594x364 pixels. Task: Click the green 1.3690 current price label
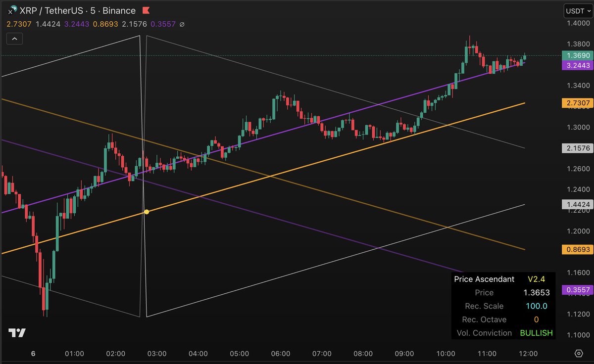point(577,55)
